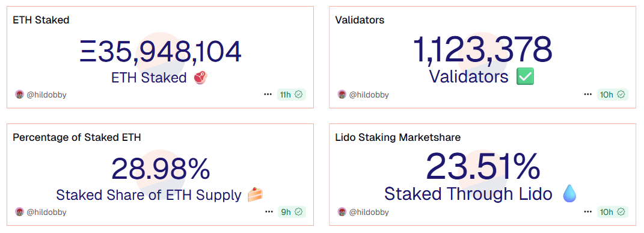Click the 10h refresh badge on the Lido card
The height and width of the screenshot is (233, 644).
click(x=613, y=212)
